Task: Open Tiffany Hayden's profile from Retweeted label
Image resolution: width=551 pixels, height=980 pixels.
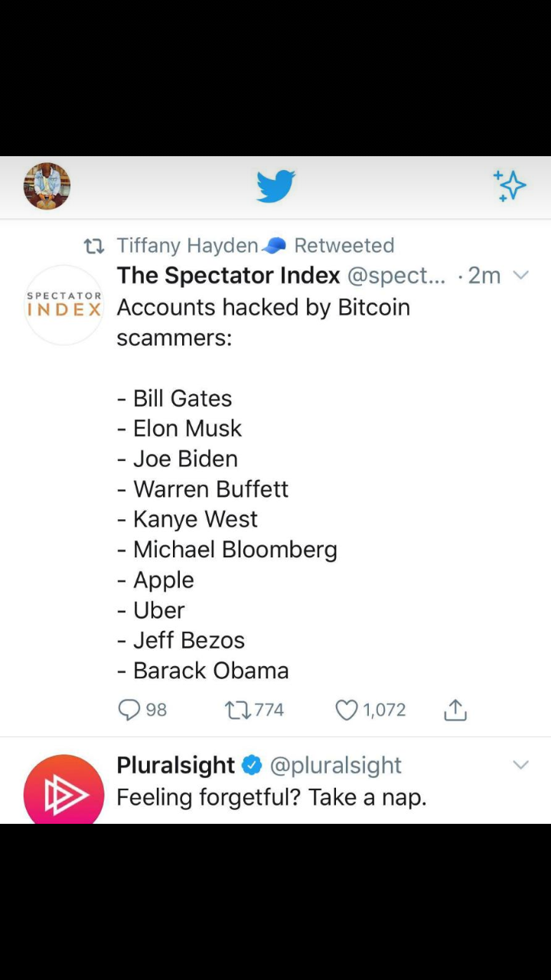Action: pyautogui.click(x=187, y=246)
